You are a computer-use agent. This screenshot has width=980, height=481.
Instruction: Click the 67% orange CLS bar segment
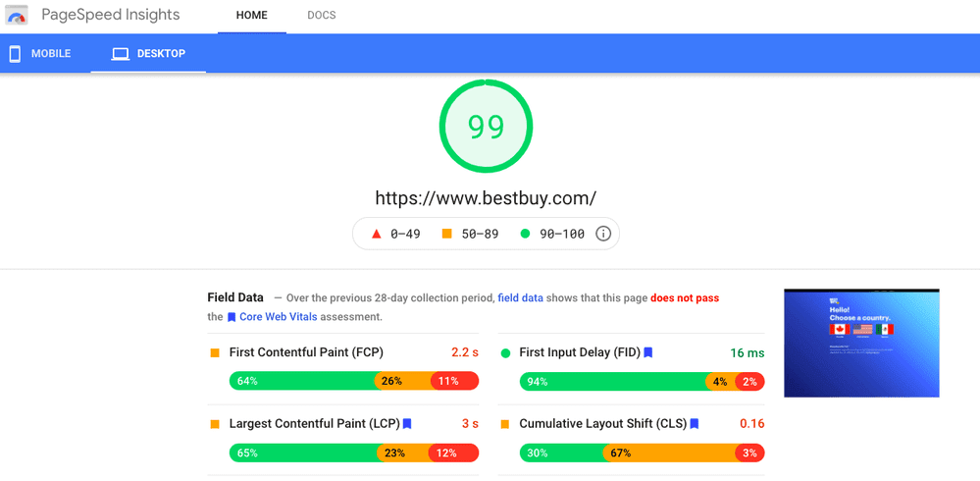point(670,453)
